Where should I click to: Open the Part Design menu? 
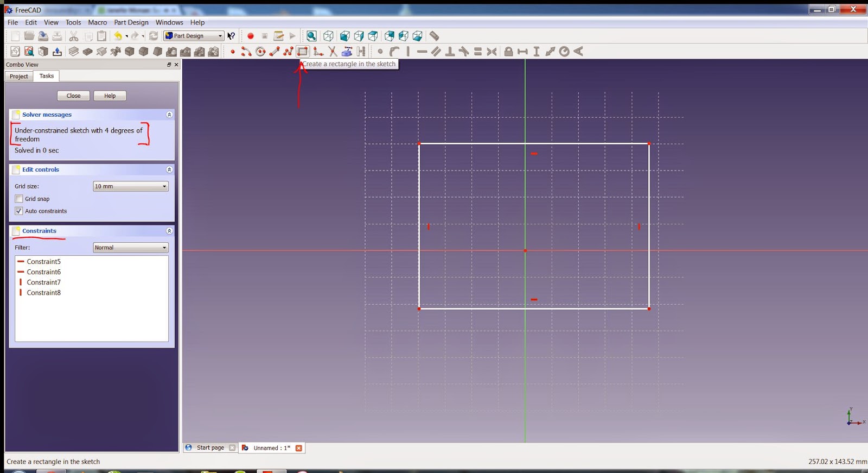pyautogui.click(x=131, y=22)
